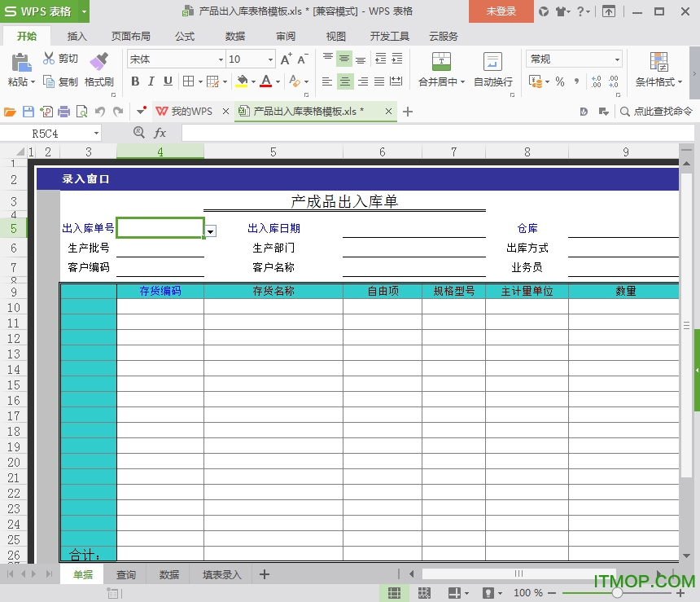Open the 审阅 ribbon tab
700x602 pixels.
(286, 36)
